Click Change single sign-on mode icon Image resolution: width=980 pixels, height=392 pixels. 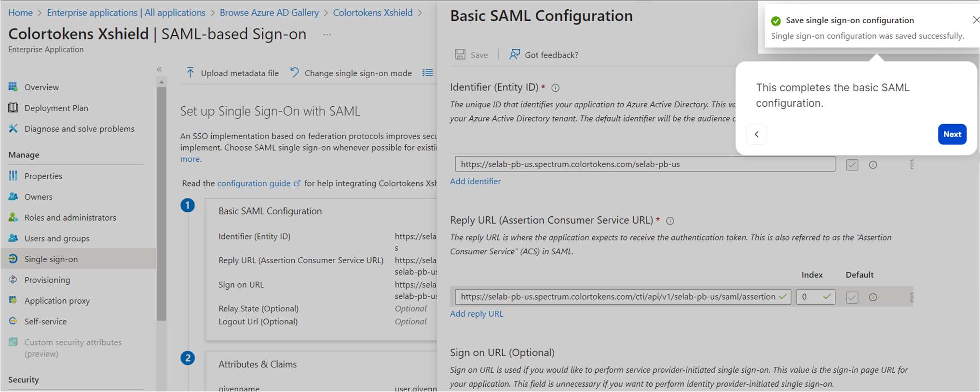click(295, 73)
